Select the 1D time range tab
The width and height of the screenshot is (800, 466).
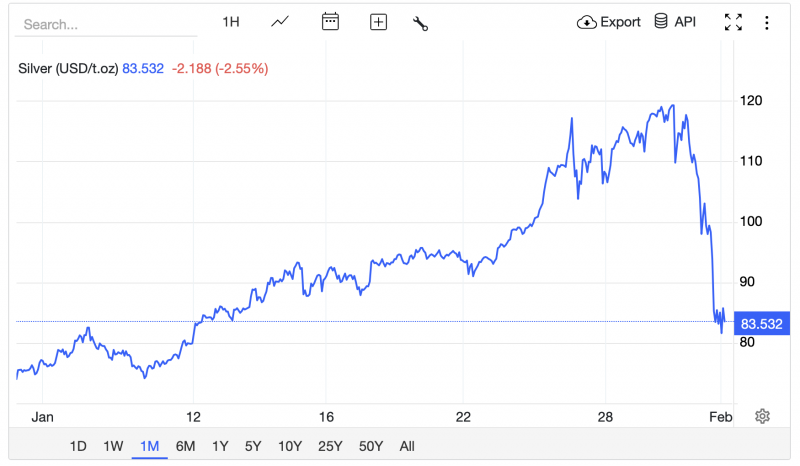pyautogui.click(x=78, y=446)
